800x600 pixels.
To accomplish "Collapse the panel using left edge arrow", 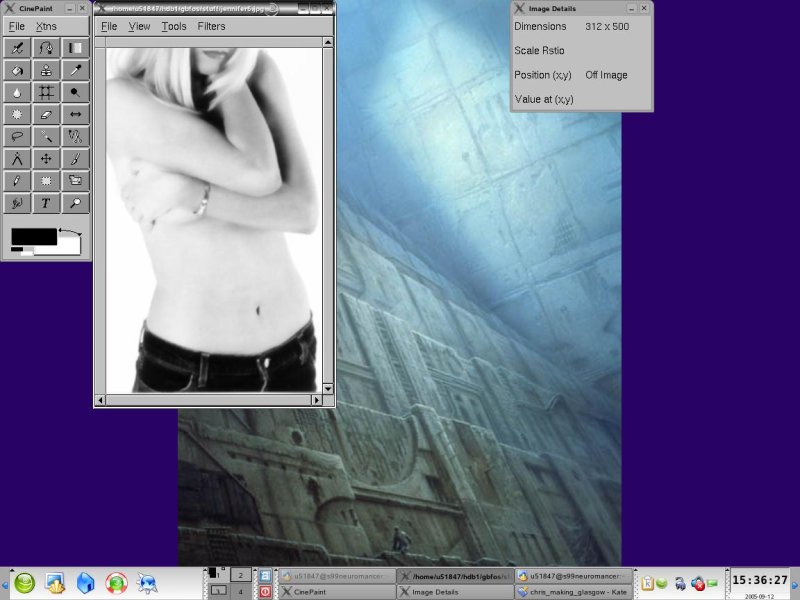I will [4, 583].
